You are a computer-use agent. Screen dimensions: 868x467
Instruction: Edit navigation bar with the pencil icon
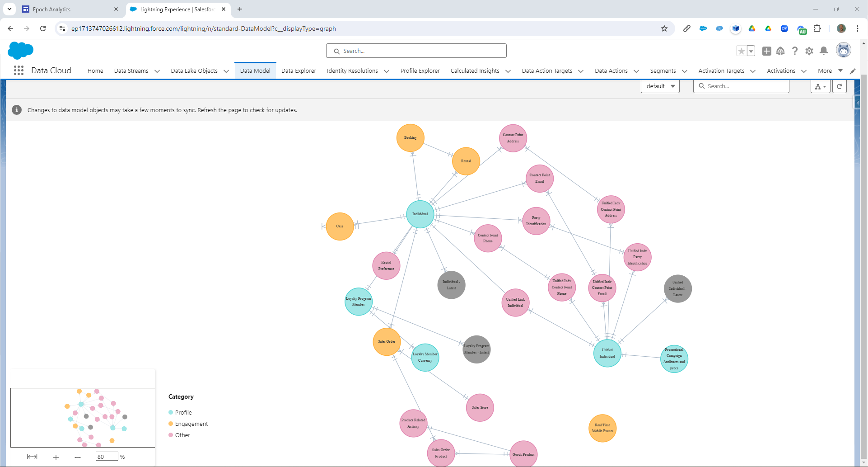853,71
